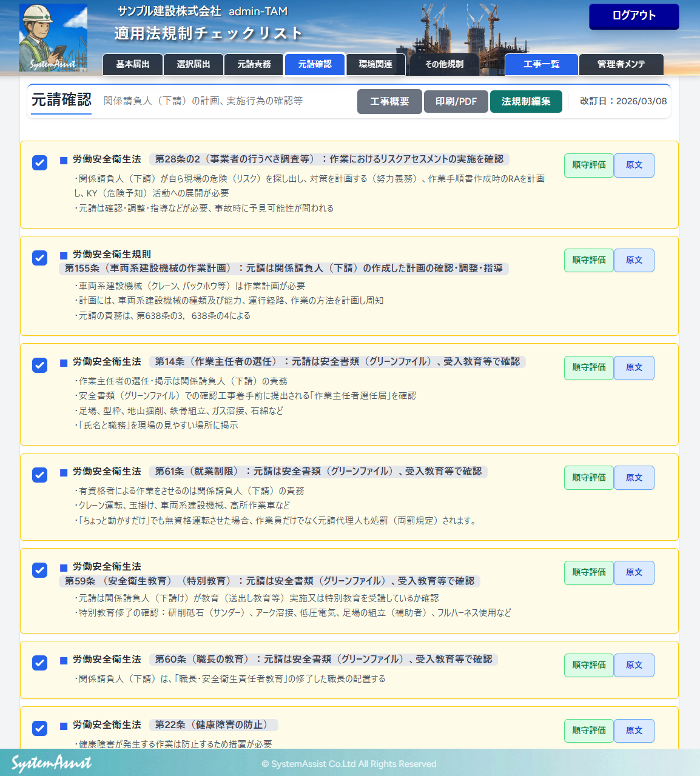Click the construction worker logo image
This screenshot has height=776, width=700.
pos(53,38)
